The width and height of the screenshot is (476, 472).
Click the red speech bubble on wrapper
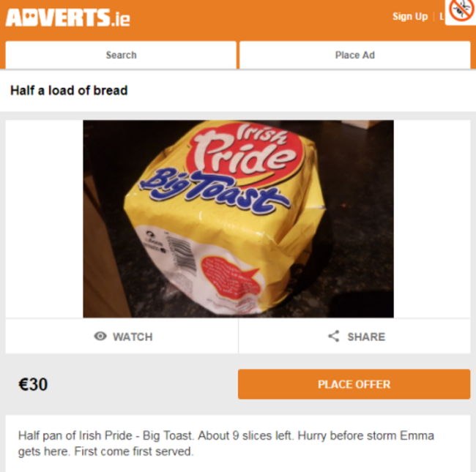click(231, 276)
